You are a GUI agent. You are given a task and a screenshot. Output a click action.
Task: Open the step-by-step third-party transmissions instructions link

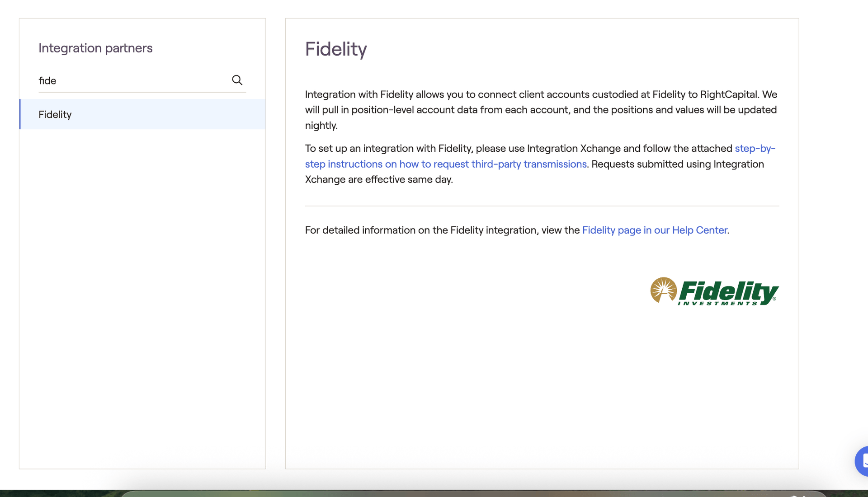(446, 164)
